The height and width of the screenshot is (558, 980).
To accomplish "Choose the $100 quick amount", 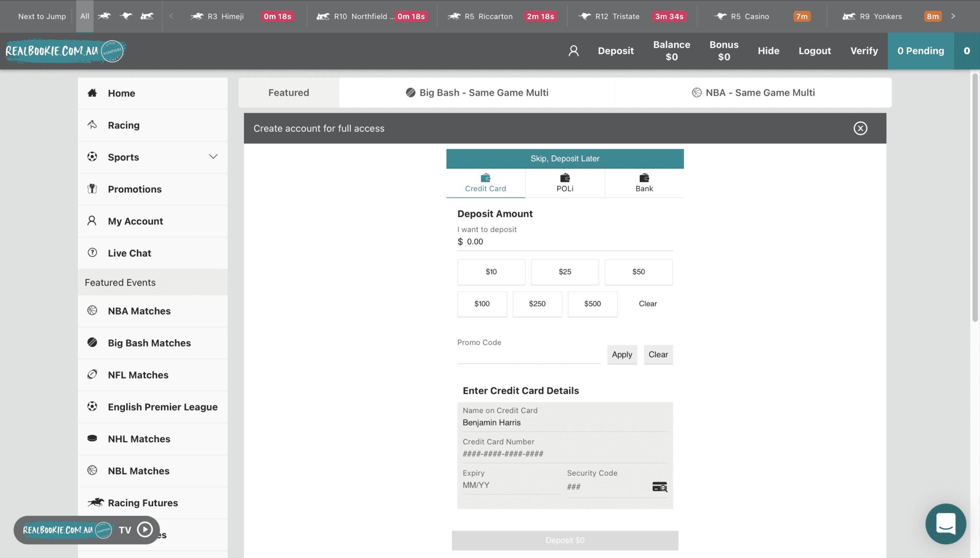I will click(x=482, y=304).
